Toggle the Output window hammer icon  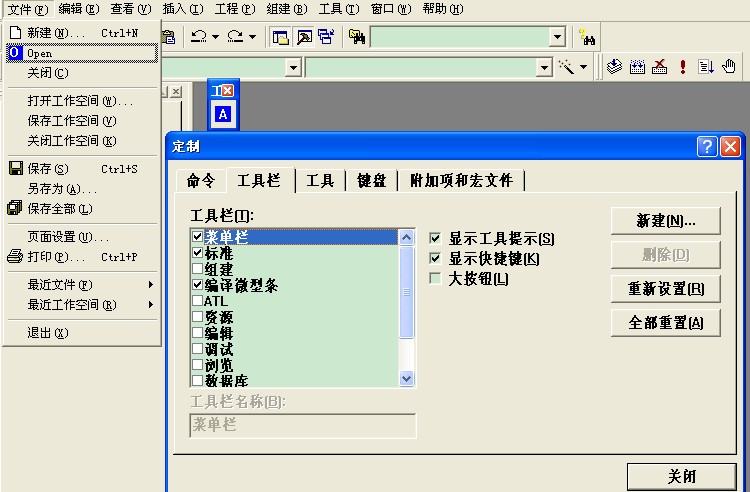[304, 37]
